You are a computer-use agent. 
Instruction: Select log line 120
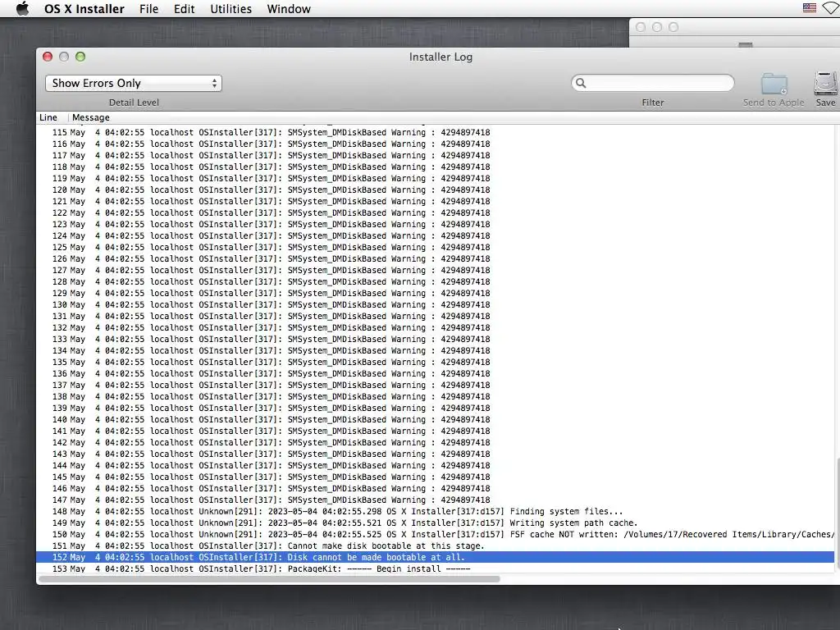[435, 189]
